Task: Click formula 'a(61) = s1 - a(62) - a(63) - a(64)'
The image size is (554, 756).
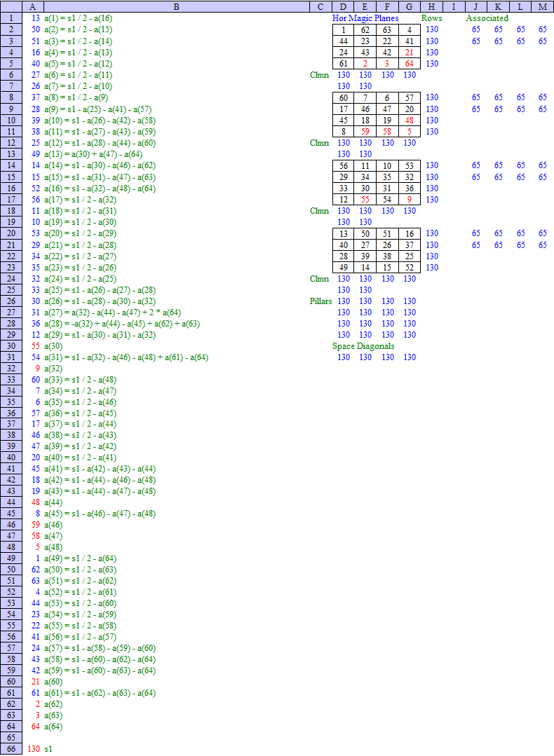Action: click(x=100, y=694)
